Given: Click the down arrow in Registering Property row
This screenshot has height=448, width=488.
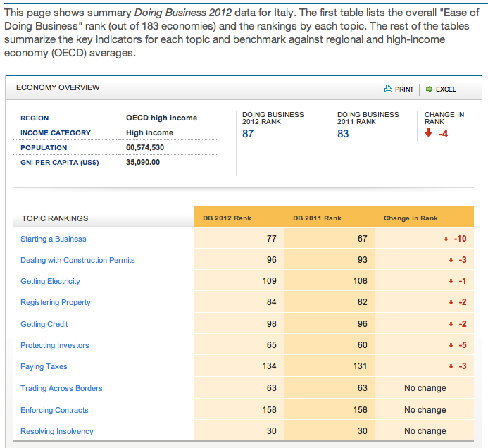Looking at the screenshot, I should pos(451,303).
